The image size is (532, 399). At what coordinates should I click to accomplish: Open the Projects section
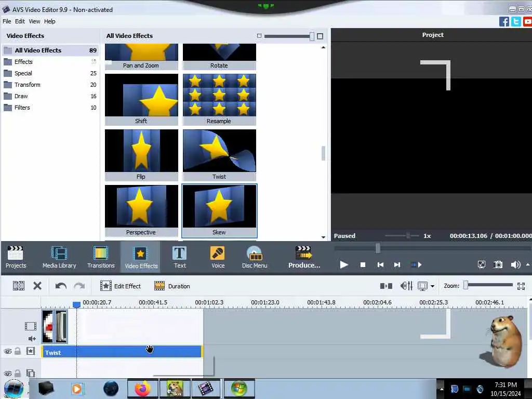[16, 257]
